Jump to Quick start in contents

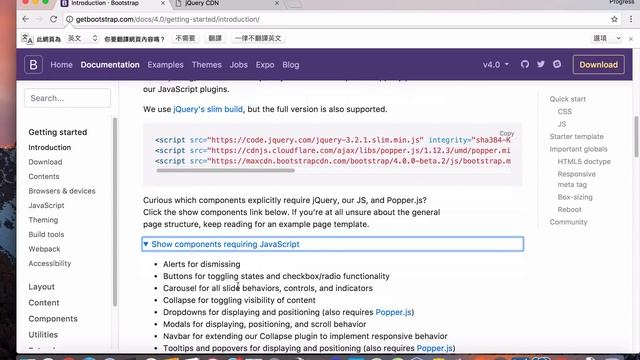coord(567,99)
